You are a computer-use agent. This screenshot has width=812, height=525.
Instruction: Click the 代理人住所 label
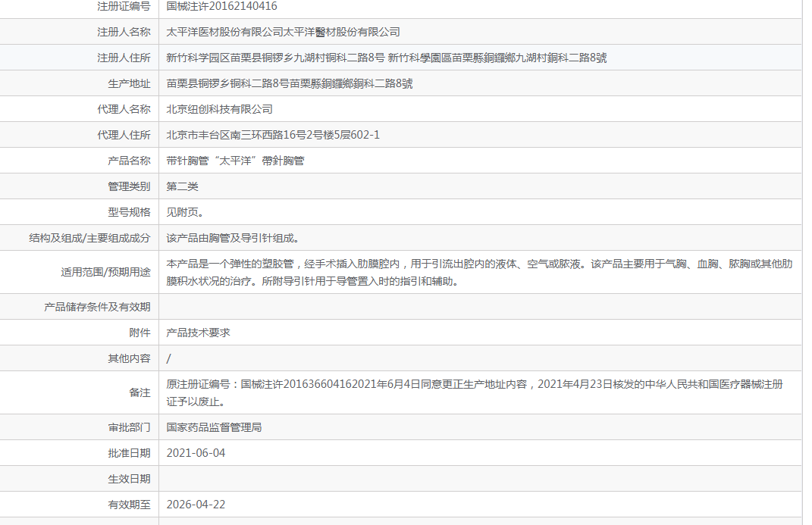(x=124, y=135)
